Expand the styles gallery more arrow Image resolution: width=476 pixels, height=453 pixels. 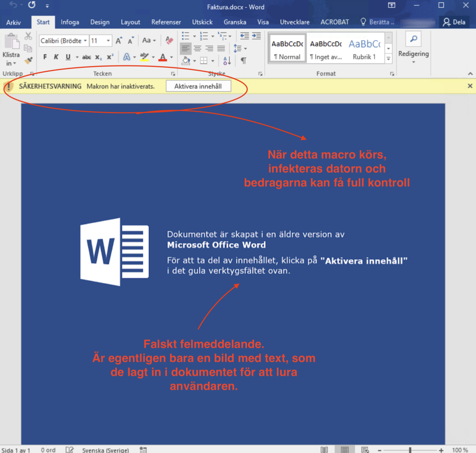388,59
